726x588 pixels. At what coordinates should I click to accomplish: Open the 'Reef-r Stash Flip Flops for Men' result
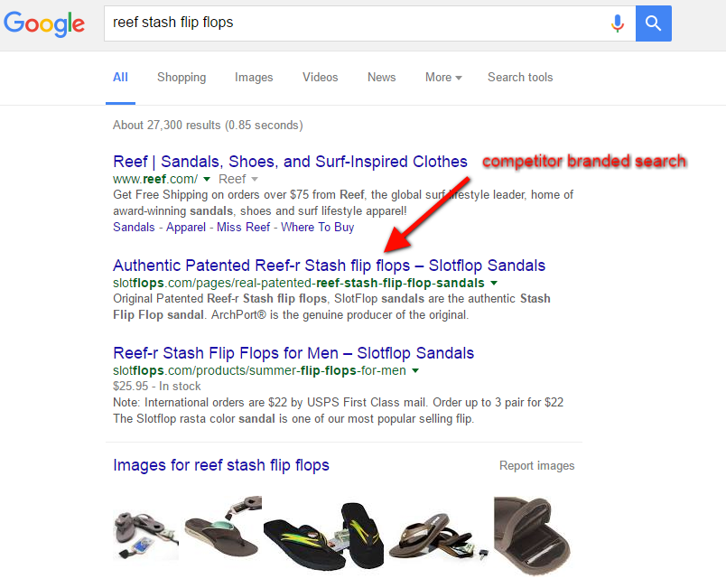click(x=293, y=353)
